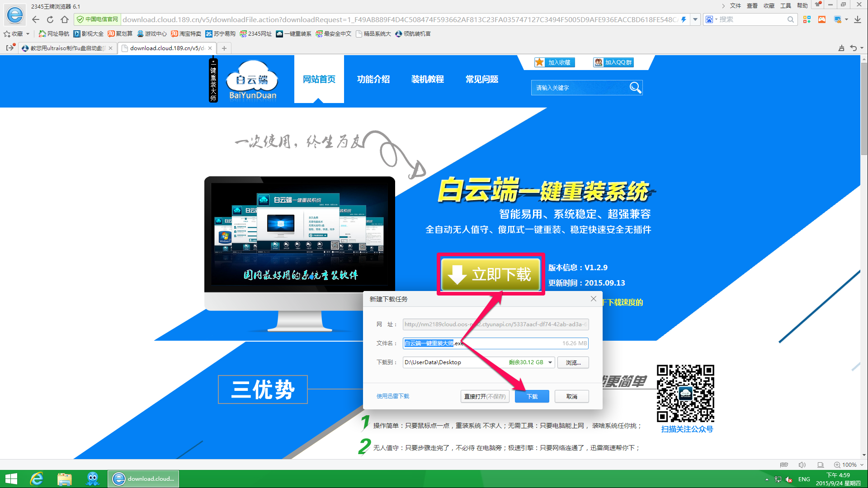Expand the address bar history dropdown
Viewport: 868px width, 488px height.
pos(695,19)
